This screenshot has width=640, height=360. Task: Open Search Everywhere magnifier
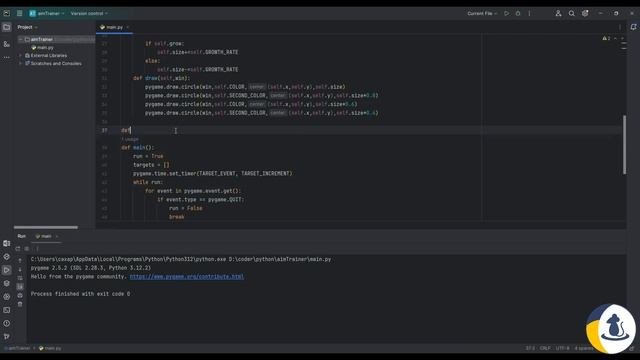tap(571, 13)
